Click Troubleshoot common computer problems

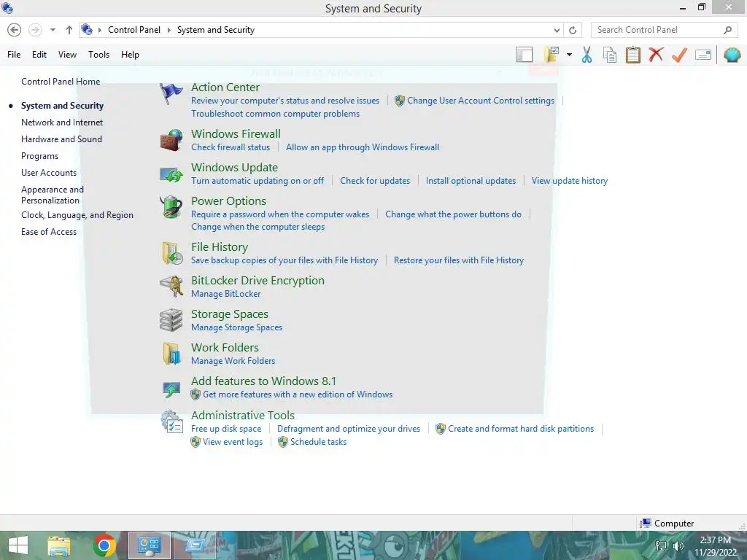point(275,114)
